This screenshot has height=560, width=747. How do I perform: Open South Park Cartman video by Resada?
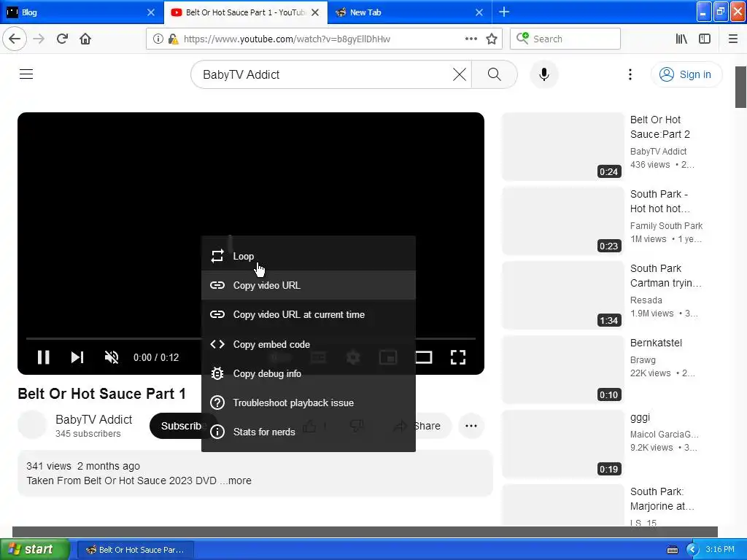pos(665,275)
